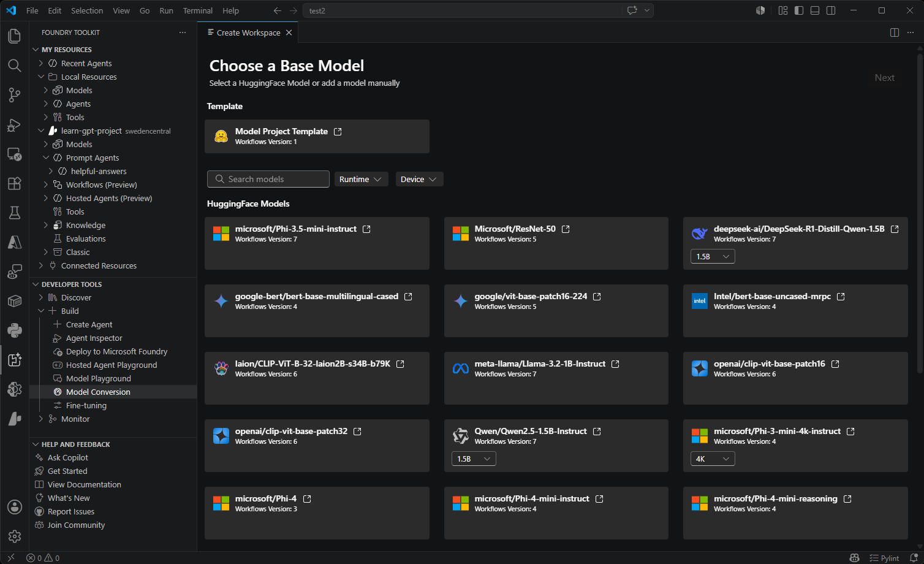This screenshot has height=564, width=924.
Task: Open the Device filter dropdown
Action: coord(419,179)
